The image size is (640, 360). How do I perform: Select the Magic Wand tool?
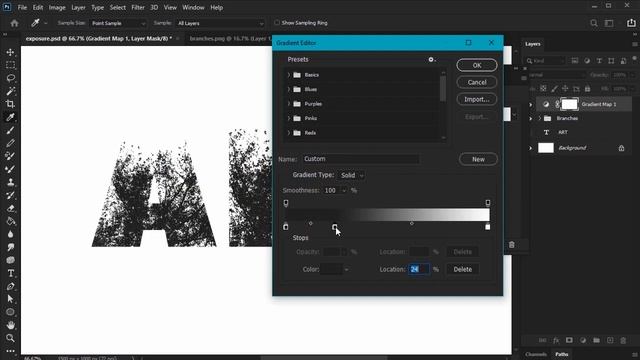point(10,91)
